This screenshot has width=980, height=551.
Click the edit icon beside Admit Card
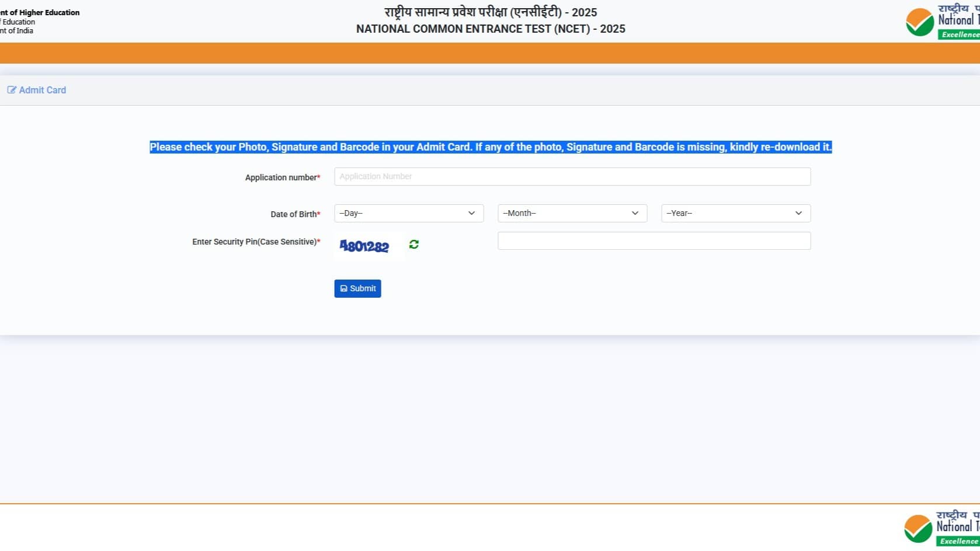(11, 89)
